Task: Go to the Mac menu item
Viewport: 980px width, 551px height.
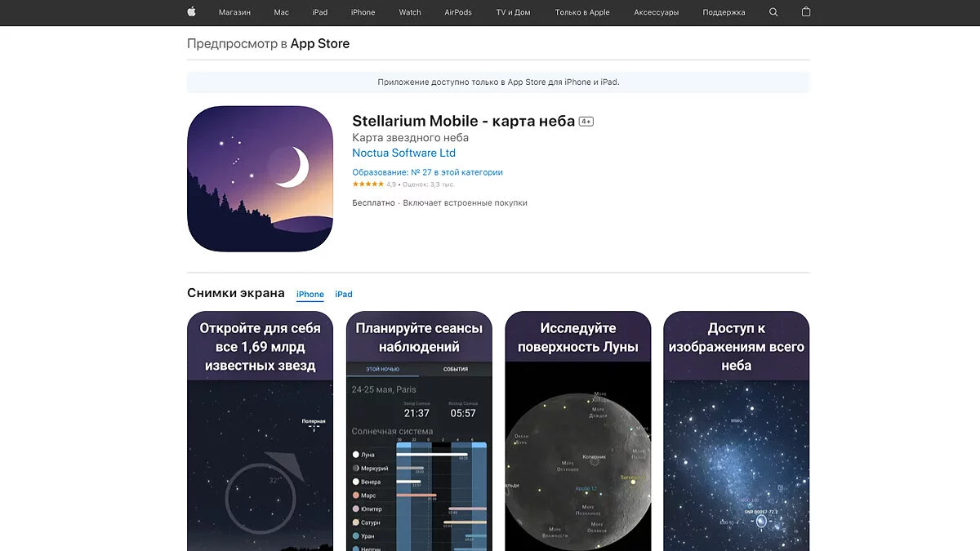Action: 282,12
